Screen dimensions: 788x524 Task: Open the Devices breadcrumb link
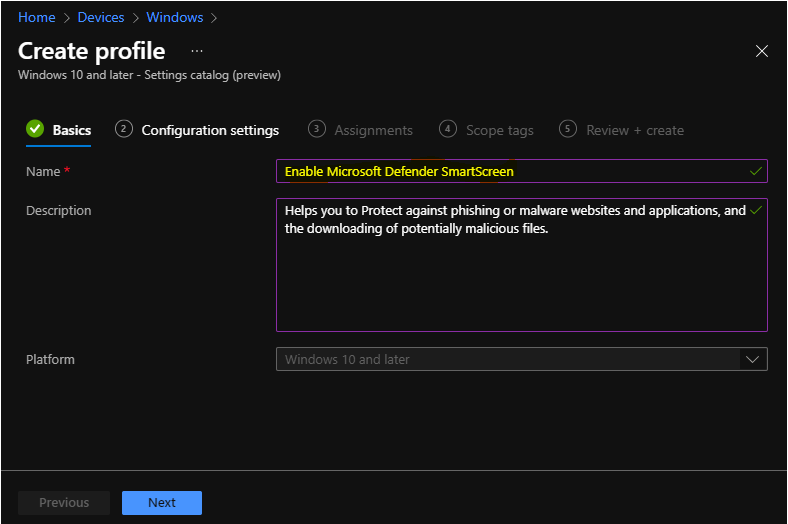[x=101, y=18]
